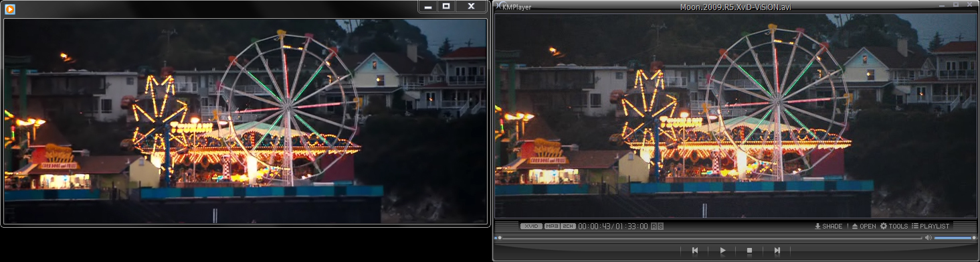Skip to the previous track
This screenshot has height=262, width=980.
pyautogui.click(x=695, y=251)
